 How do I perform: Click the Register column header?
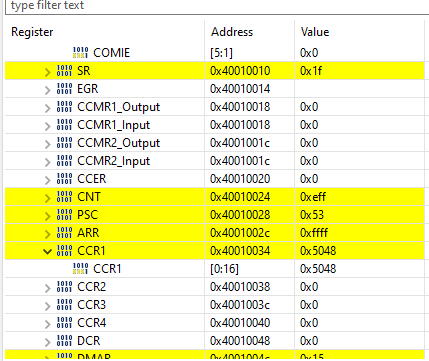coord(32,32)
